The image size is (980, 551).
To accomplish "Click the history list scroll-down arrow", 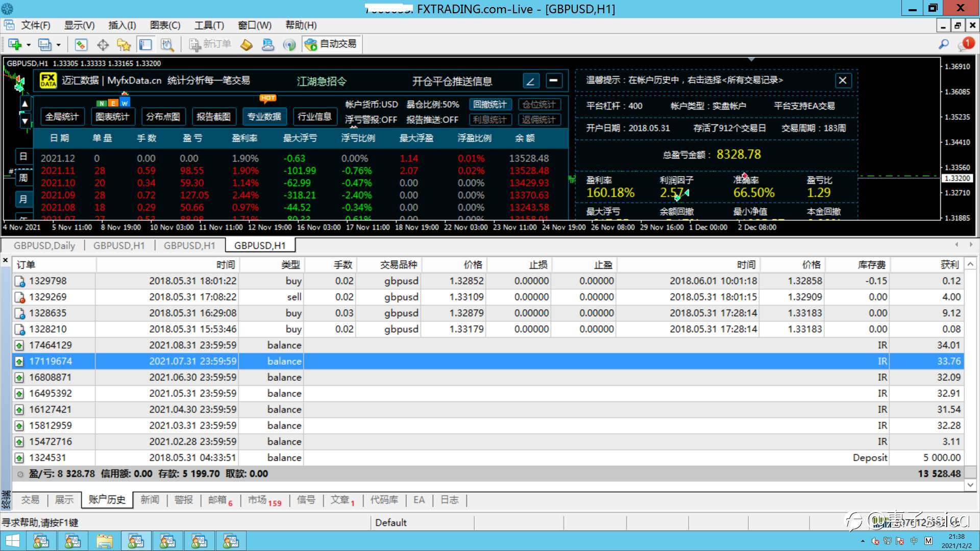I will click(x=970, y=485).
